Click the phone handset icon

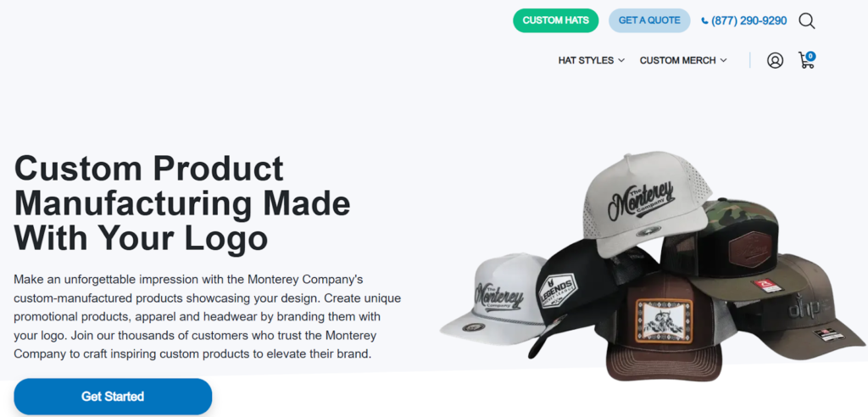(705, 21)
